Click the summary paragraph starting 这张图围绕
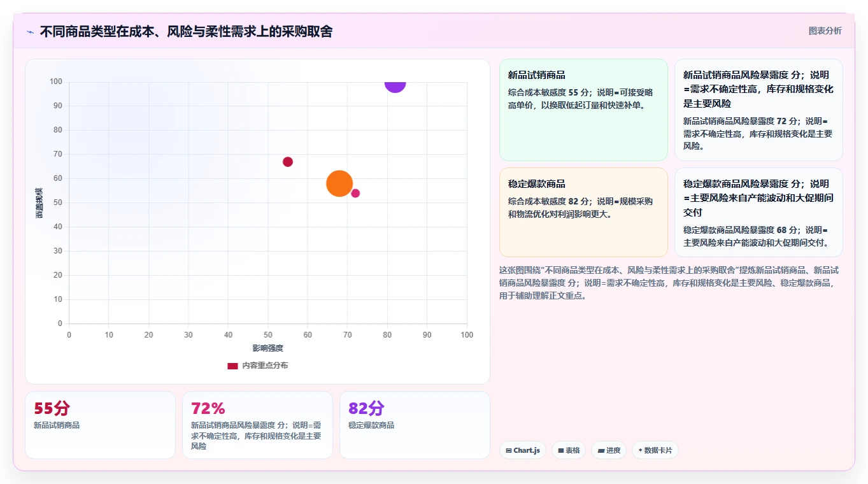 click(669, 283)
